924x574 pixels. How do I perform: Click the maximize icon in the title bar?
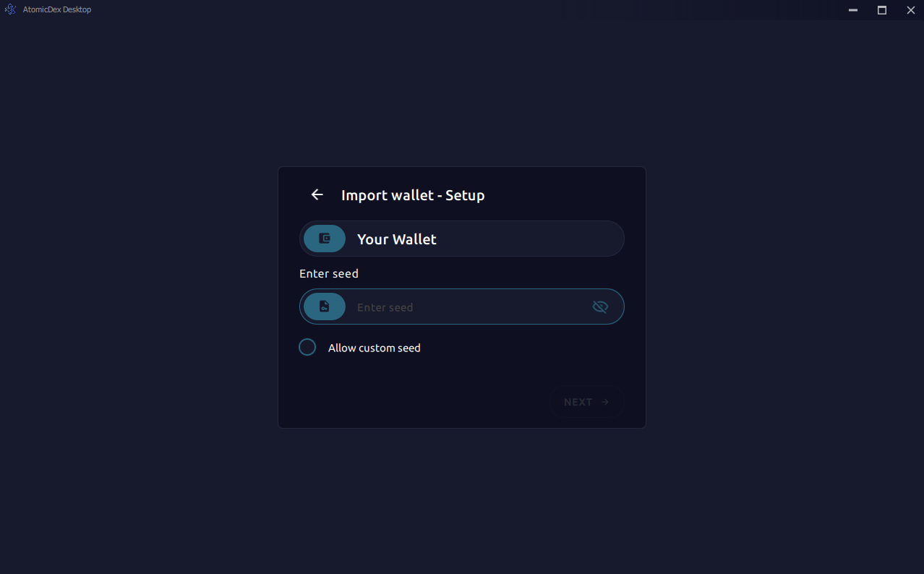coord(881,10)
